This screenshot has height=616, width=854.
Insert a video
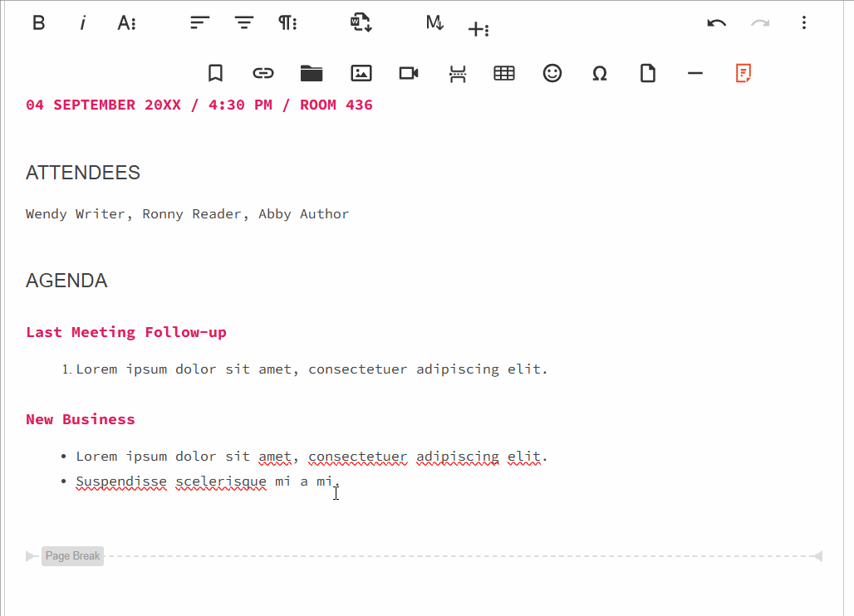pyautogui.click(x=409, y=73)
